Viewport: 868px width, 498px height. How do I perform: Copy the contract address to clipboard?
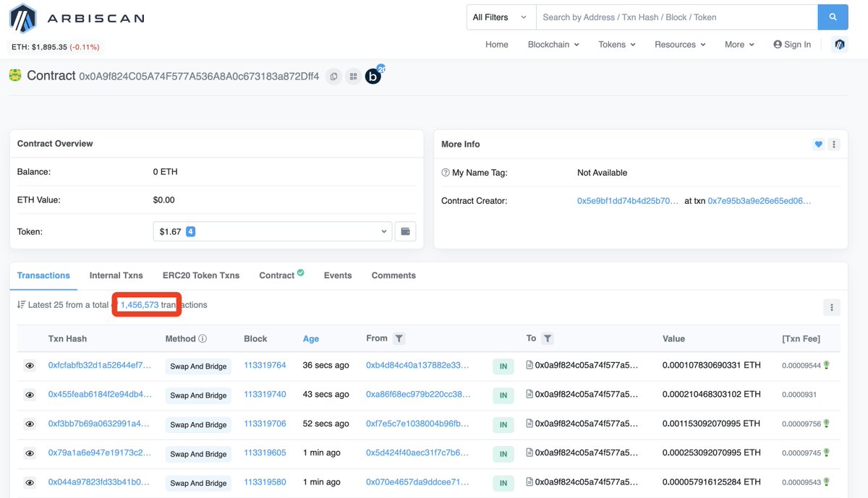(333, 76)
